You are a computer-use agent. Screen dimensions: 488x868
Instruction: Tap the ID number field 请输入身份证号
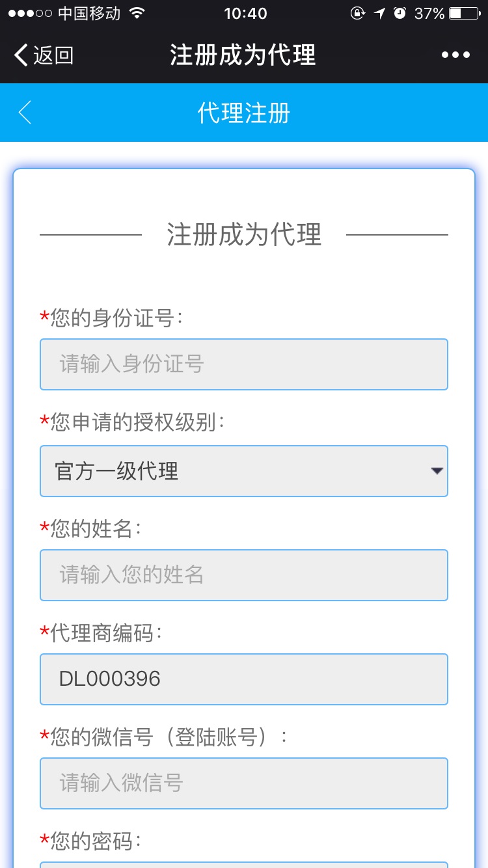[244, 364]
